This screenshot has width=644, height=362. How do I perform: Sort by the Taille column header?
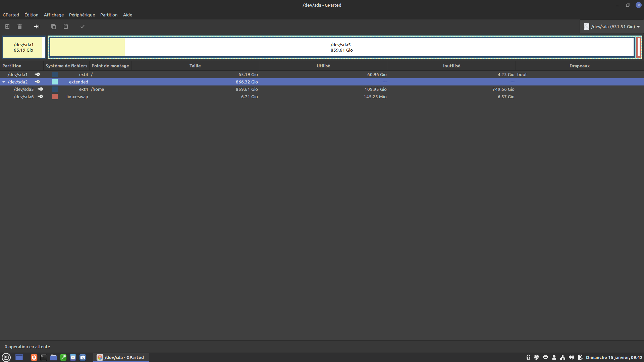click(x=195, y=66)
